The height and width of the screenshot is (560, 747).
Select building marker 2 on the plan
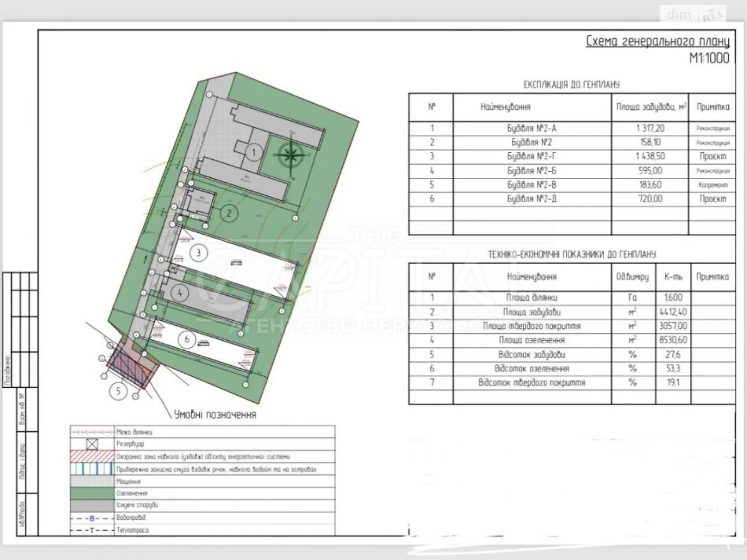pos(229,214)
